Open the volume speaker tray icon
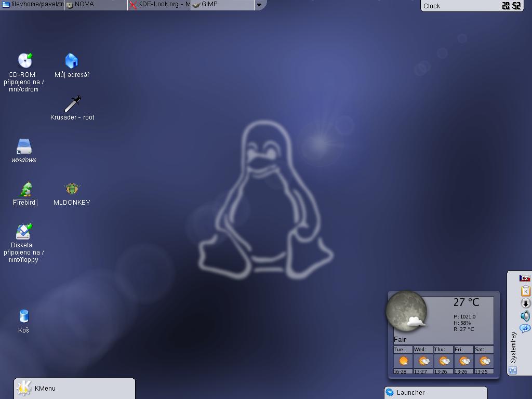532x399 pixels. pyautogui.click(x=525, y=316)
